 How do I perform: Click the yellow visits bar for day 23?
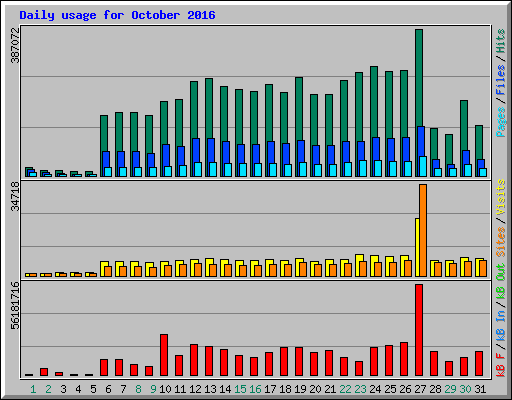(359, 258)
